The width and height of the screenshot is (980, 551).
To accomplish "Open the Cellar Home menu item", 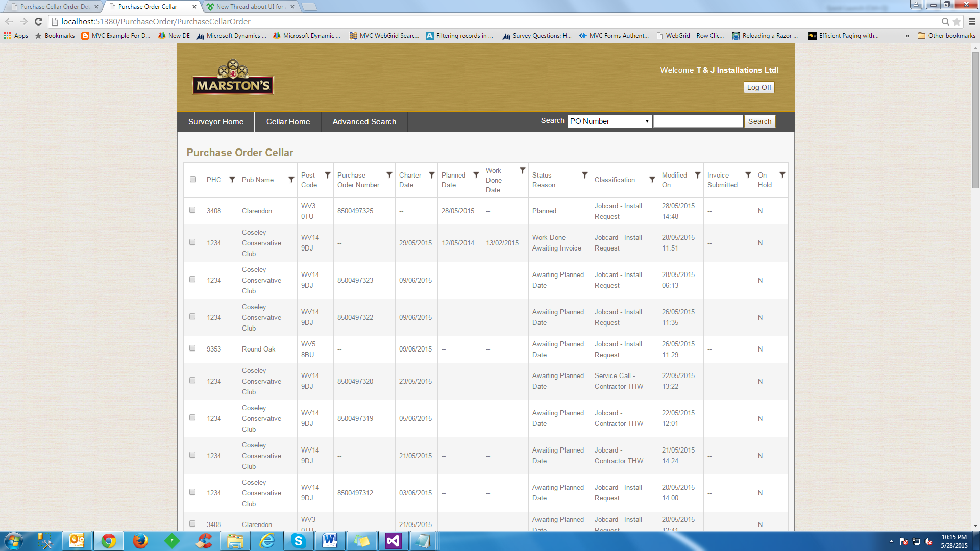I will pyautogui.click(x=288, y=122).
